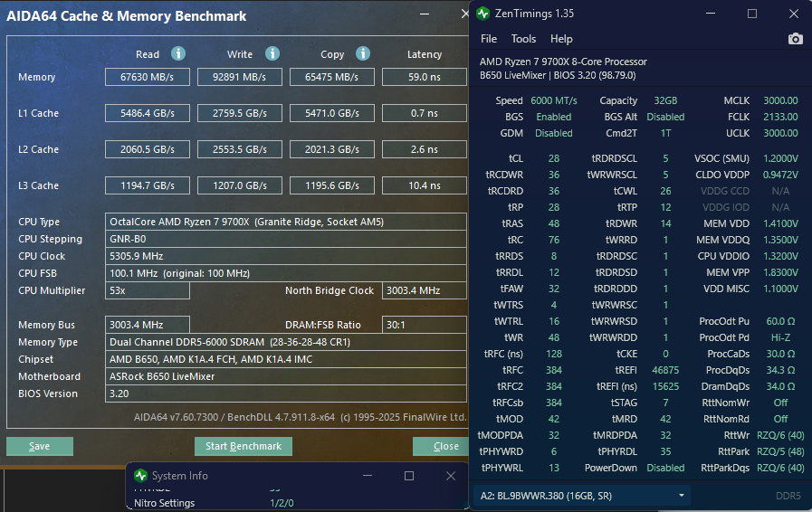
Task: Click Motherboard field ASRock B650 LiveMixer
Action: click(286, 376)
